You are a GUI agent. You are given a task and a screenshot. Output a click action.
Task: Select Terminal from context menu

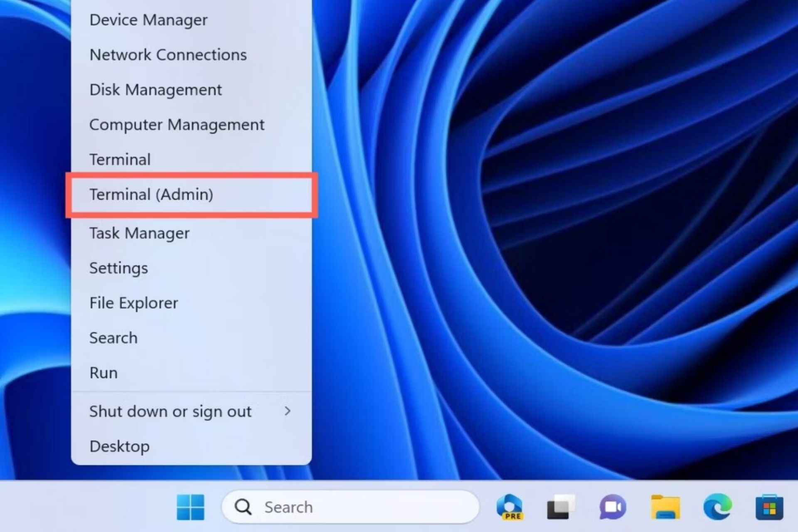tap(120, 158)
